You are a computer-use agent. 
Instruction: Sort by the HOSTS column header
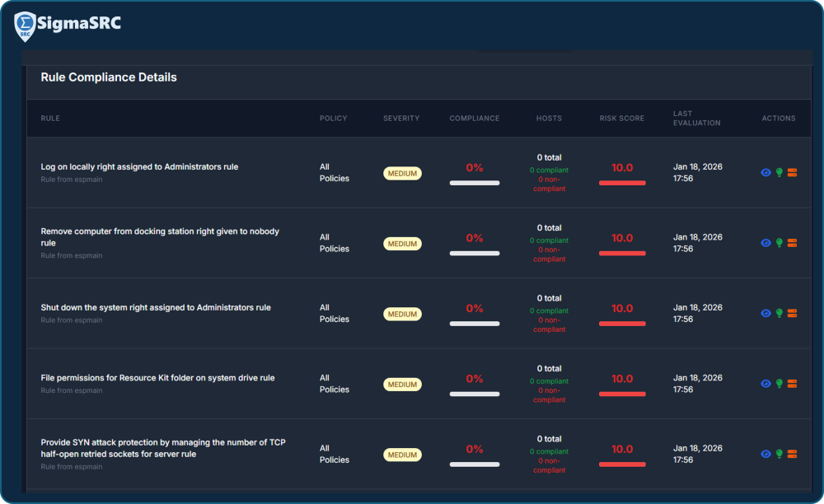[549, 119]
